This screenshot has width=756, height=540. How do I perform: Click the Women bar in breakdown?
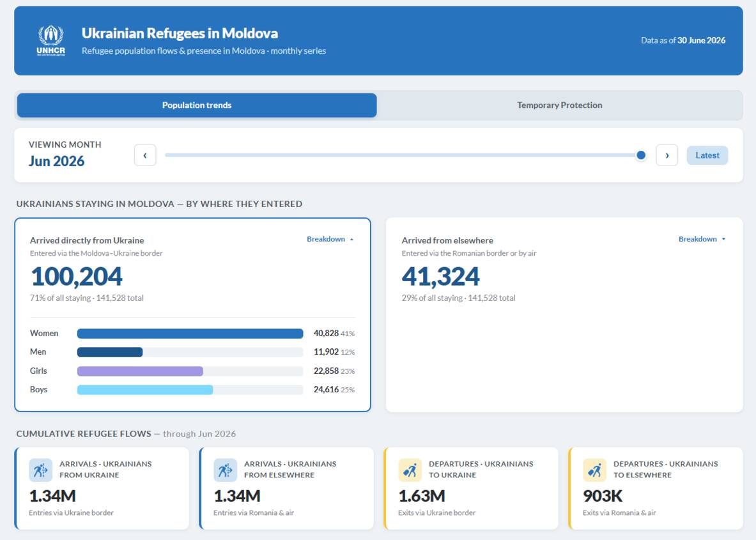click(x=190, y=334)
